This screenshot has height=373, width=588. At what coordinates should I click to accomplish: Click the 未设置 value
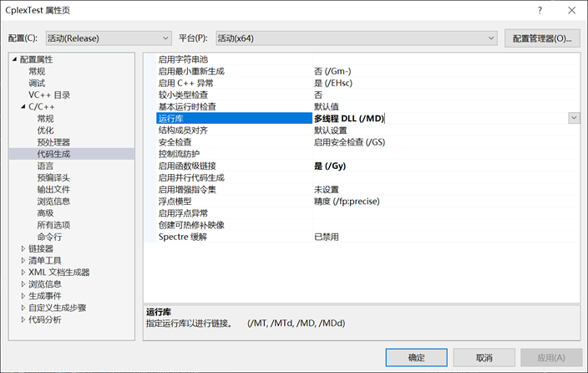(x=327, y=190)
